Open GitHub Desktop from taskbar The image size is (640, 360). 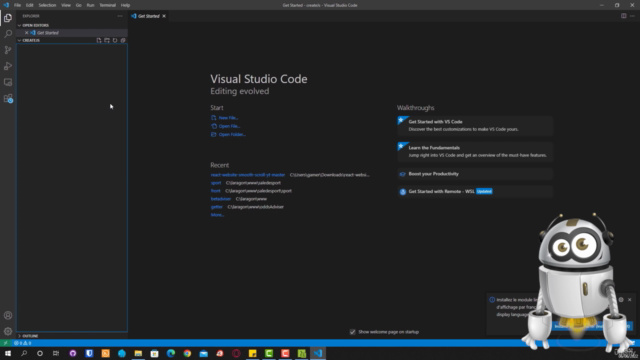click(x=73, y=353)
